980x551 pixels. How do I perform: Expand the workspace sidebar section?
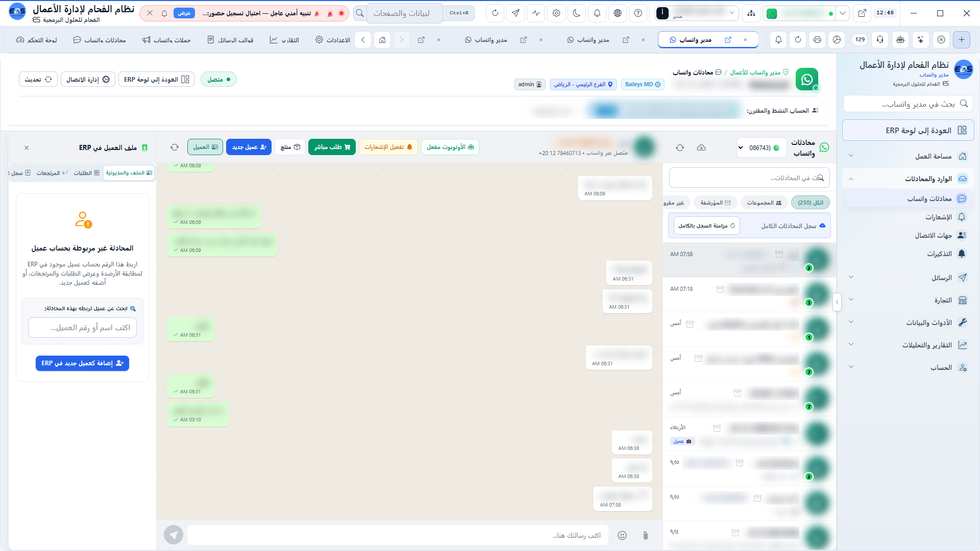pos(909,156)
